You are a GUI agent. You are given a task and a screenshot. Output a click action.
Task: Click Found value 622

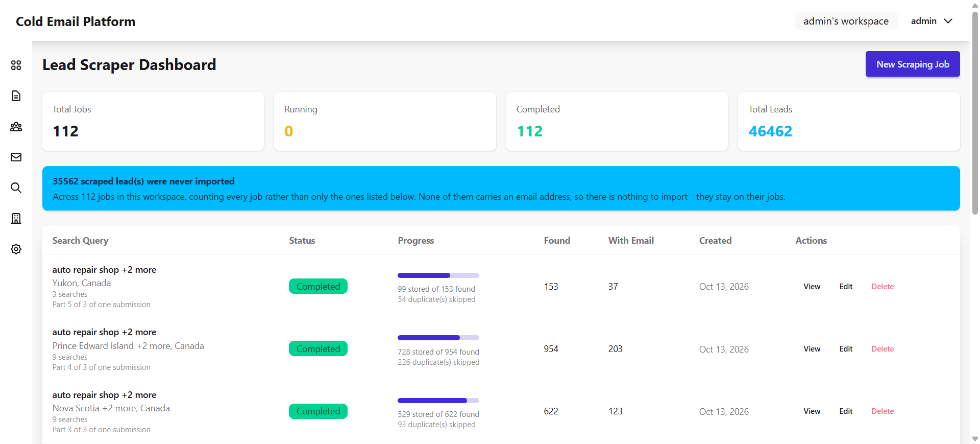(551, 411)
